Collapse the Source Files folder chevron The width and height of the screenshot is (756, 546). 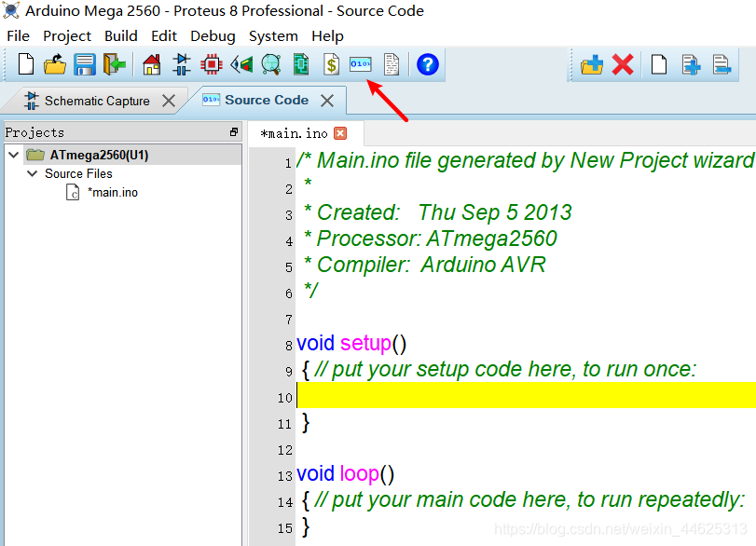[32, 173]
